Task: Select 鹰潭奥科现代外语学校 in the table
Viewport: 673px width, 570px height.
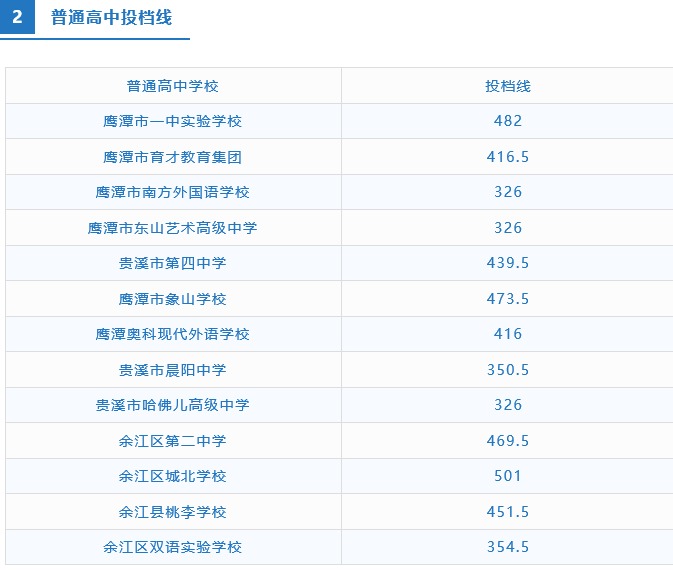Action: point(173,334)
